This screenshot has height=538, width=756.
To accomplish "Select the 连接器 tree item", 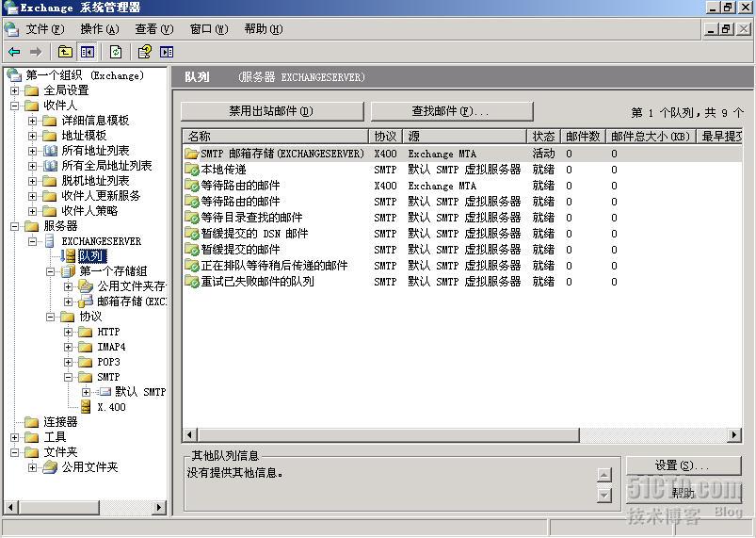I will click(60, 422).
